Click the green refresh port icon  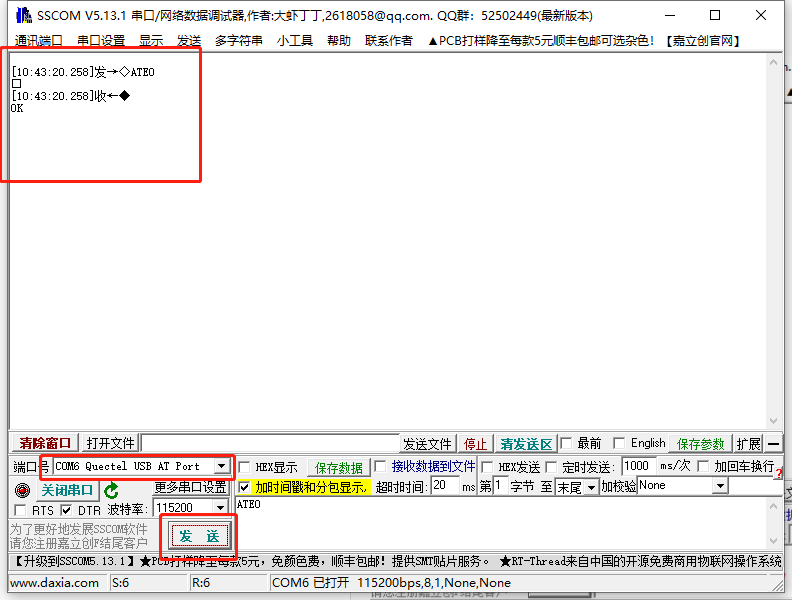pos(111,490)
